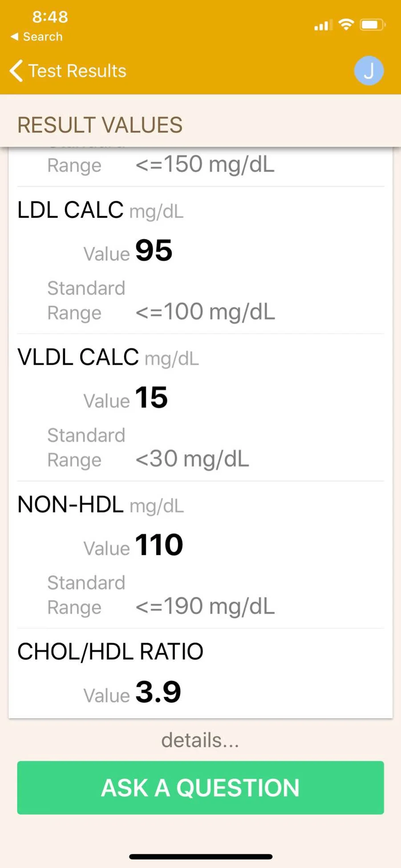This screenshot has width=401, height=868.
Task: Tap the Search back-to-app arrow
Action: click(x=15, y=37)
